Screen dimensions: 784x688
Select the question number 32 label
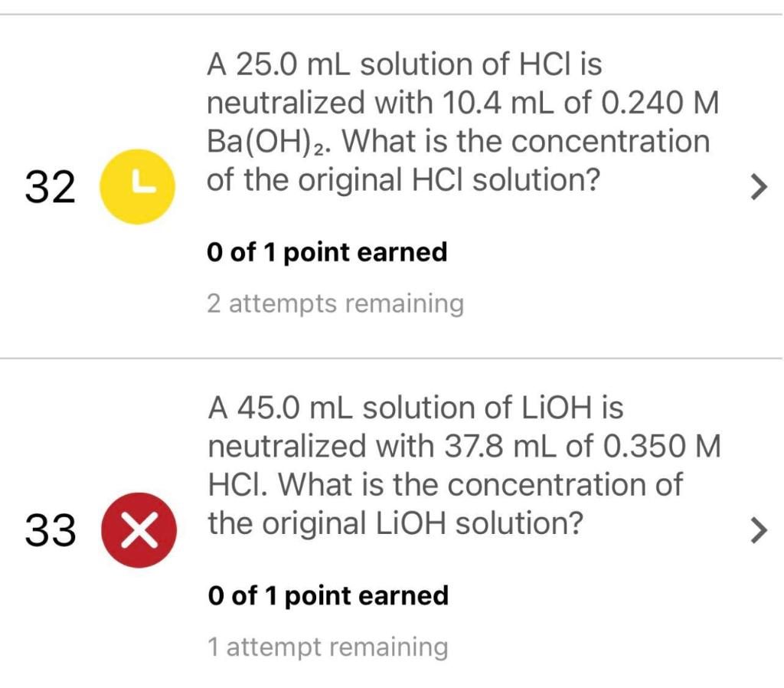[x=50, y=186]
